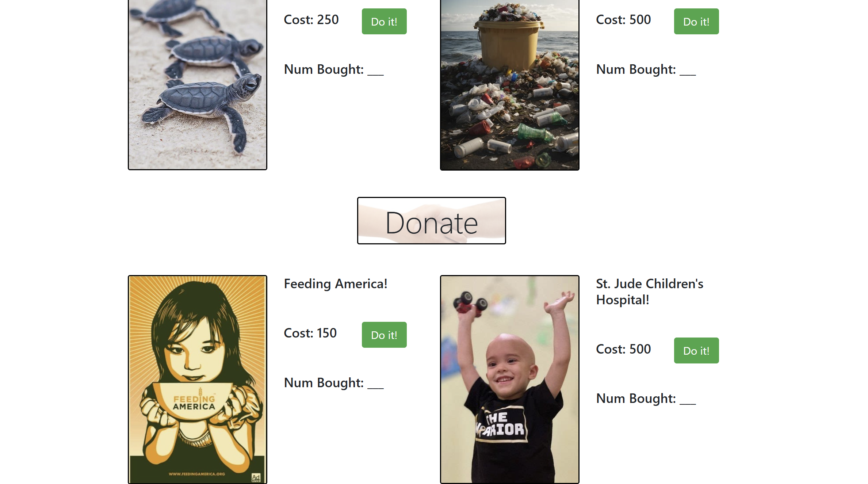Click the St. Jude Cost: 500 label
868x484 pixels.
click(x=623, y=349)
